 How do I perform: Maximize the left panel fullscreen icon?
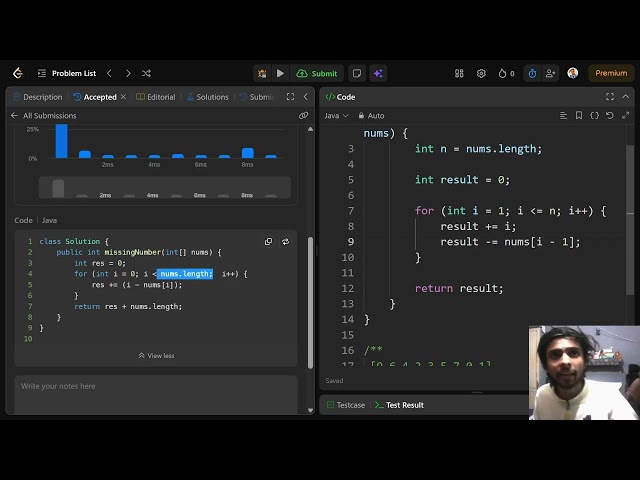[x=290, y=97]
